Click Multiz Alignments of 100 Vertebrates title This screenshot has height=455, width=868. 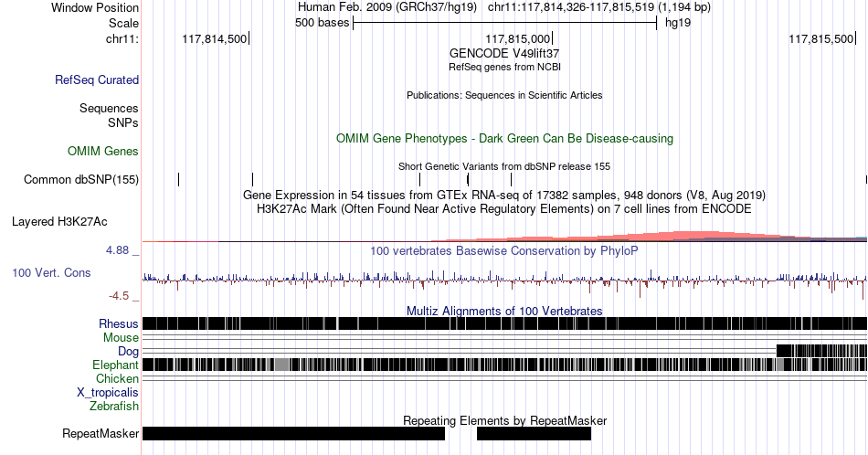[504, 311]
